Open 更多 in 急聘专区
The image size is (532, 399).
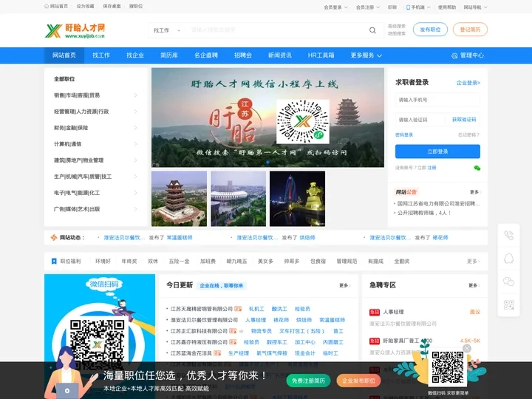tap(474, 286)
